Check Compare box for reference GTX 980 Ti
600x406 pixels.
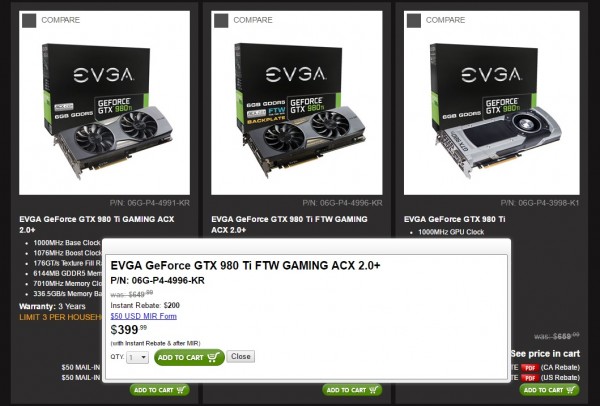(414, 20)
